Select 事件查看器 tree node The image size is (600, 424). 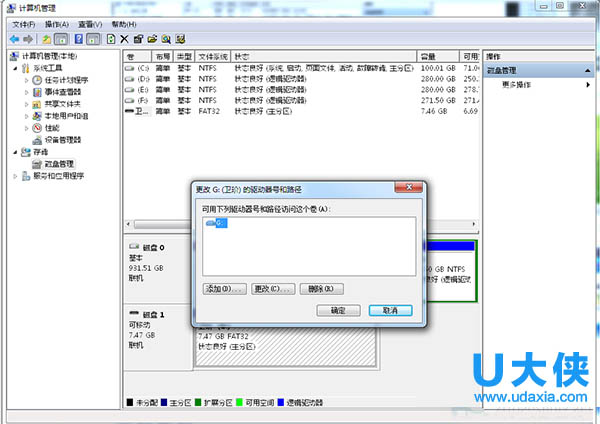point(63,92)
